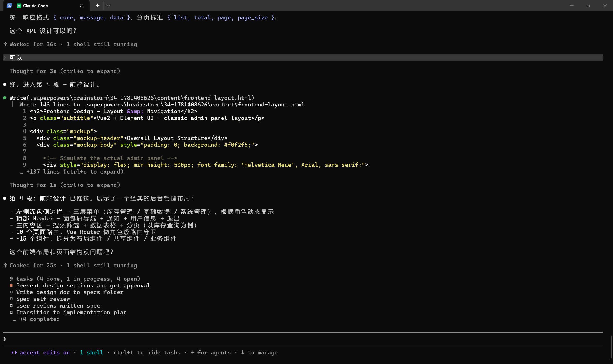
Task: Click the green Claude Code tab icon
Action: (19, 6)
